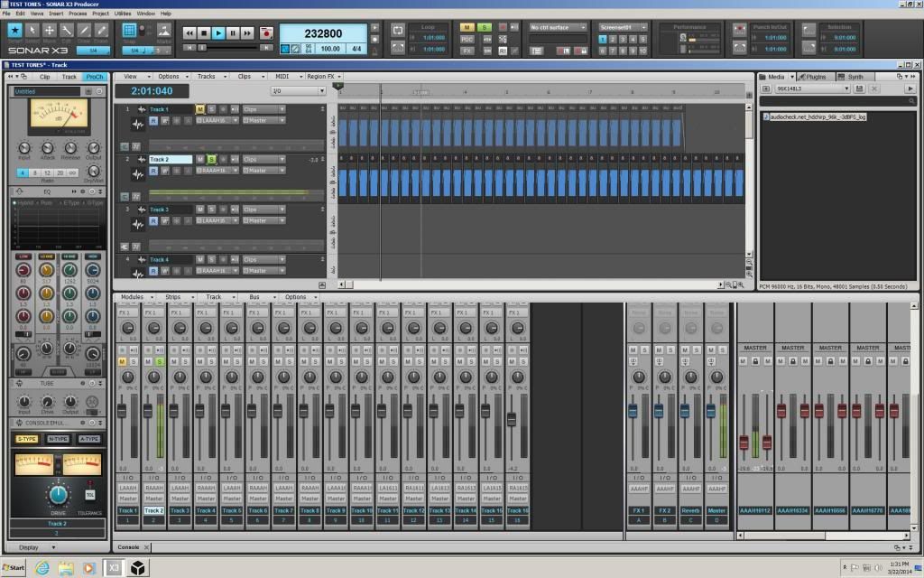Click the Record button in transport

coord(266,33)
